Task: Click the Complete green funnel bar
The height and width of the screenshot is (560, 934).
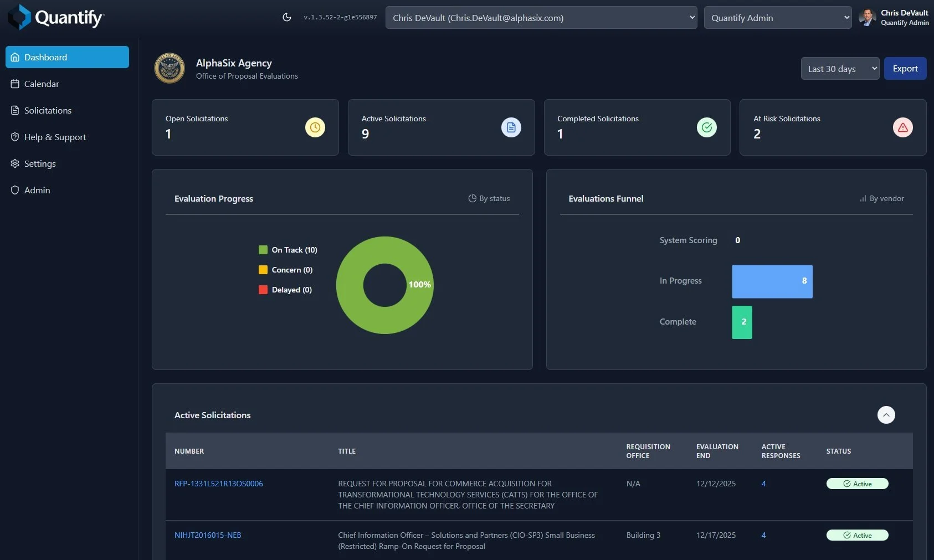Action: click(x=742, y=322)
